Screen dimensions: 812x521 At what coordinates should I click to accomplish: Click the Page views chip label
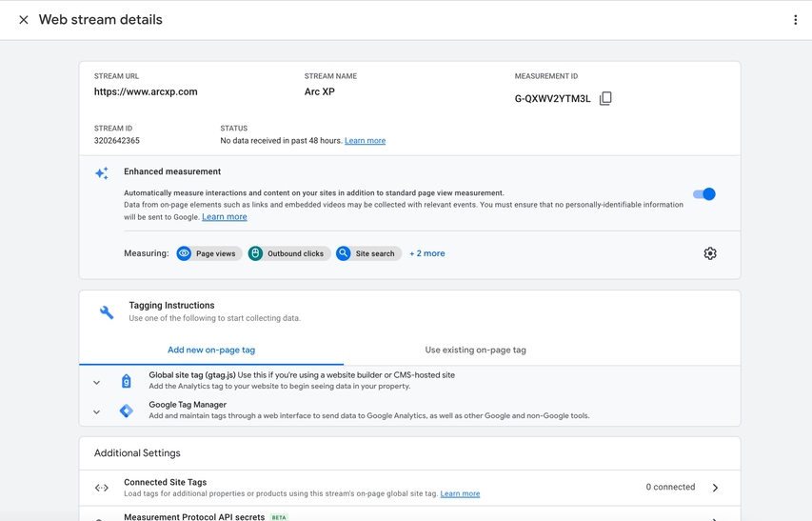tap(215, 253)
